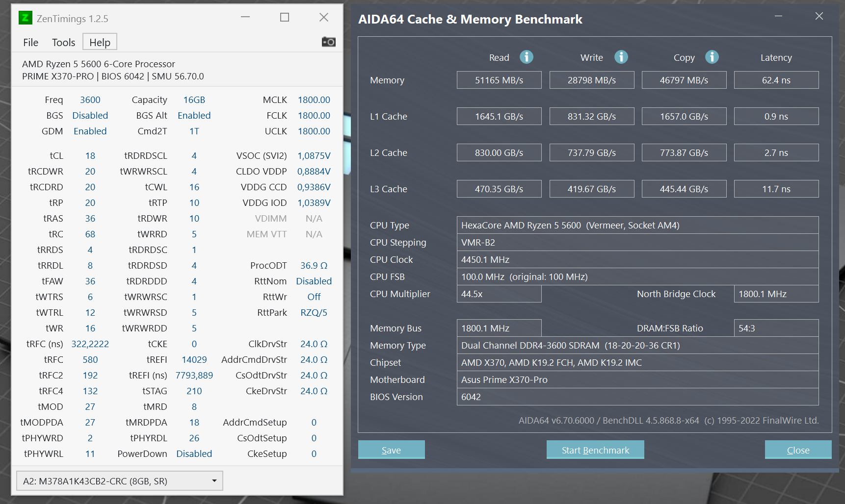Select the L1 Cache Copy value 1657.0 GB/s
This screenshot has height=504, width=845.
(x=684, y=116)
